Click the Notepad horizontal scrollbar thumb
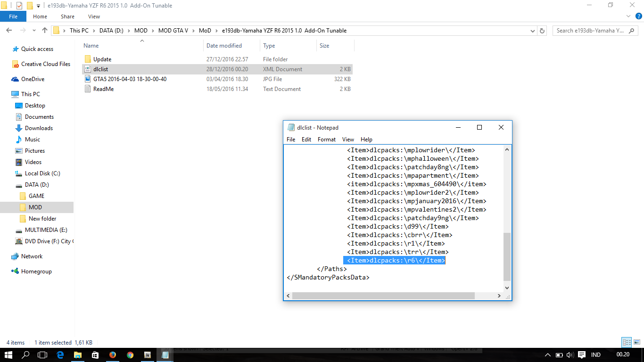 pos(383,296)
